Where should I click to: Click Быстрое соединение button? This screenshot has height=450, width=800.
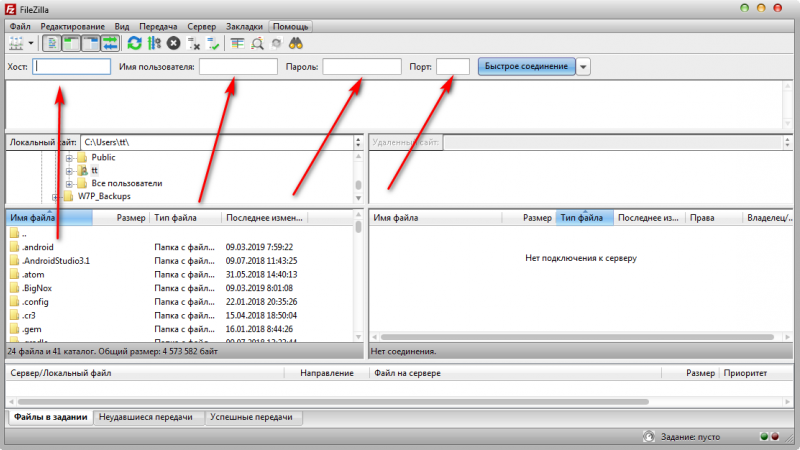pos(526,66)
